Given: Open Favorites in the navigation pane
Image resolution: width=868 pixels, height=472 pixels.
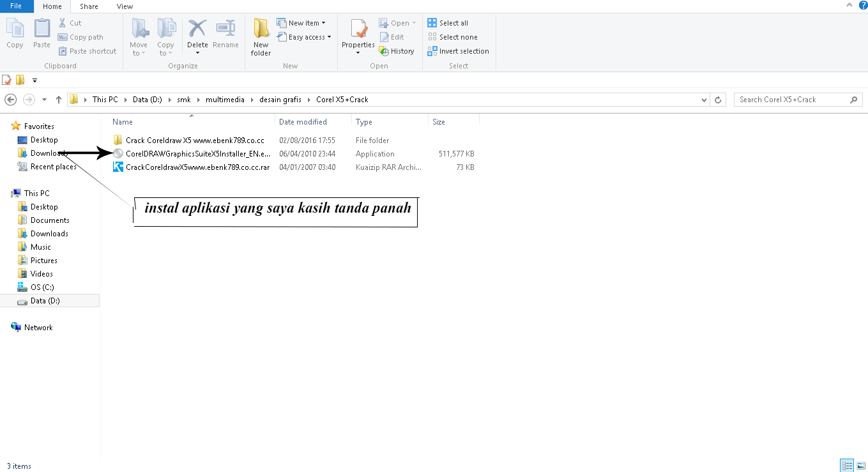Looking at the screenshot, I should 33,126.
